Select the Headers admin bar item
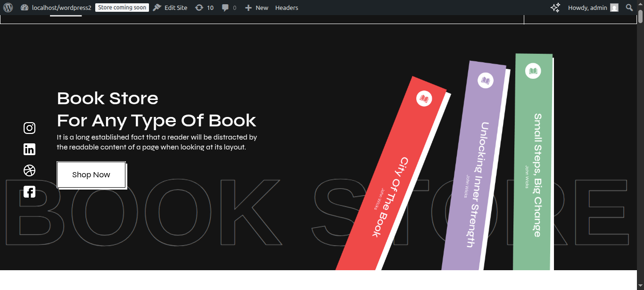This screenshot has width=644, height=290. coord(287,8)
